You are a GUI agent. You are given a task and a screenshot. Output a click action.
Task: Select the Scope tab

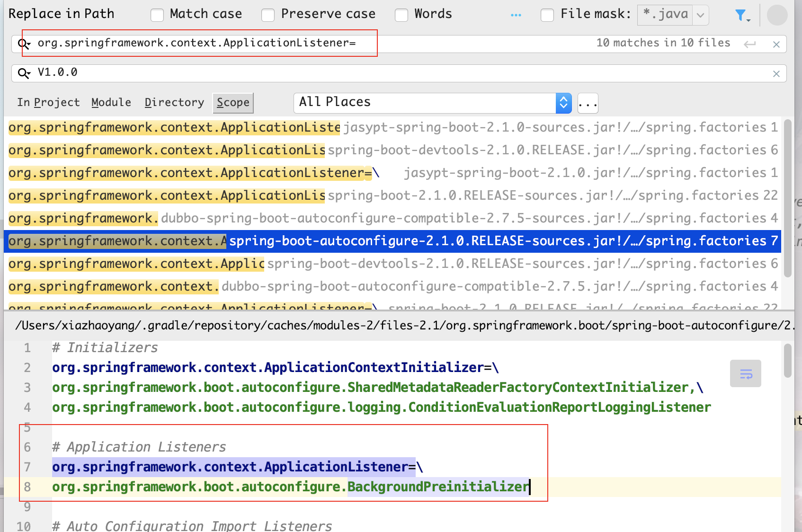[233, 103]
